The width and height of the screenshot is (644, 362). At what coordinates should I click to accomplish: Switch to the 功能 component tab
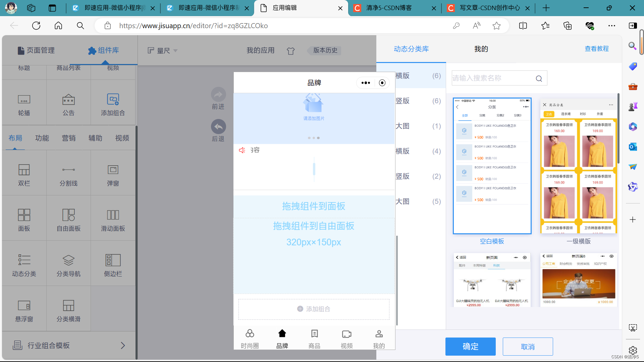[42, 138]
